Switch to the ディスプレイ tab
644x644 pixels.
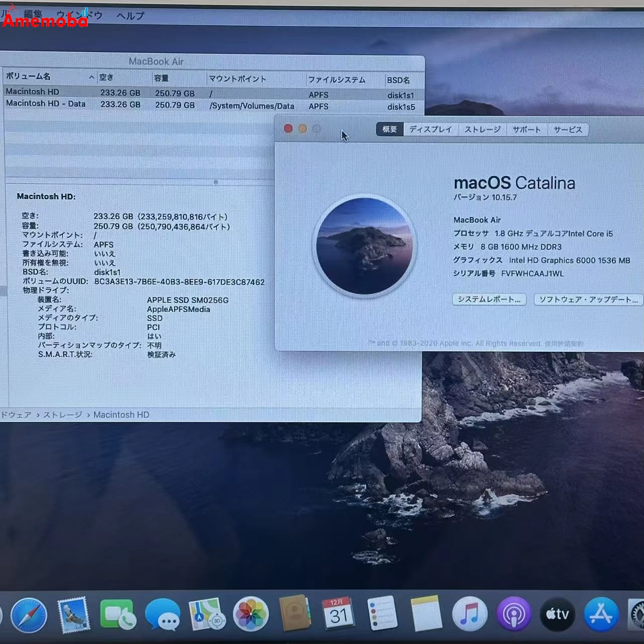coord(430,129)
